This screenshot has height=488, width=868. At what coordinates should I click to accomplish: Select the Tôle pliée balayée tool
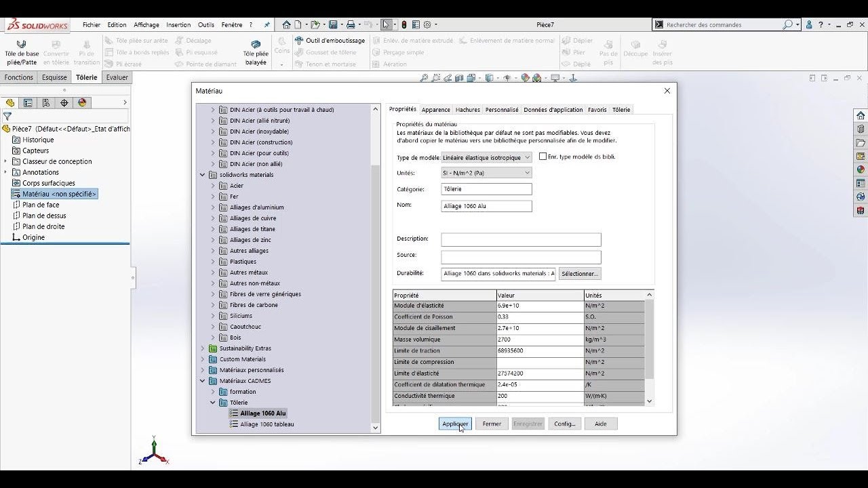point(256,52)
